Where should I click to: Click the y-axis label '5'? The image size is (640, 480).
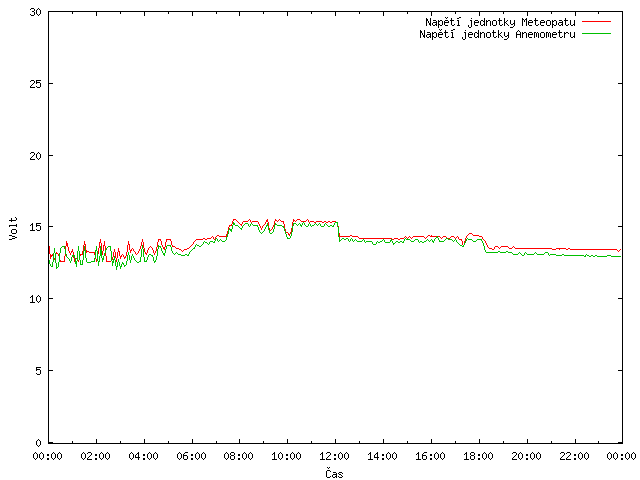tap(38, 371)
